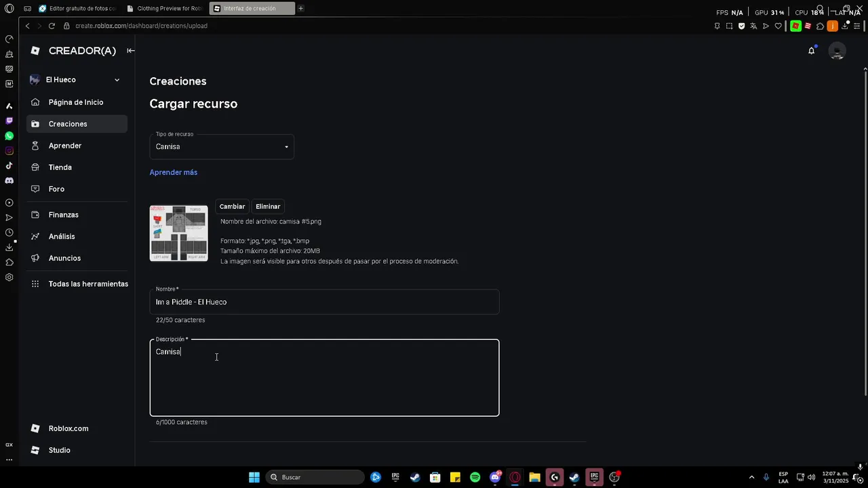Open the taskbar clock and date

[835, 477]
